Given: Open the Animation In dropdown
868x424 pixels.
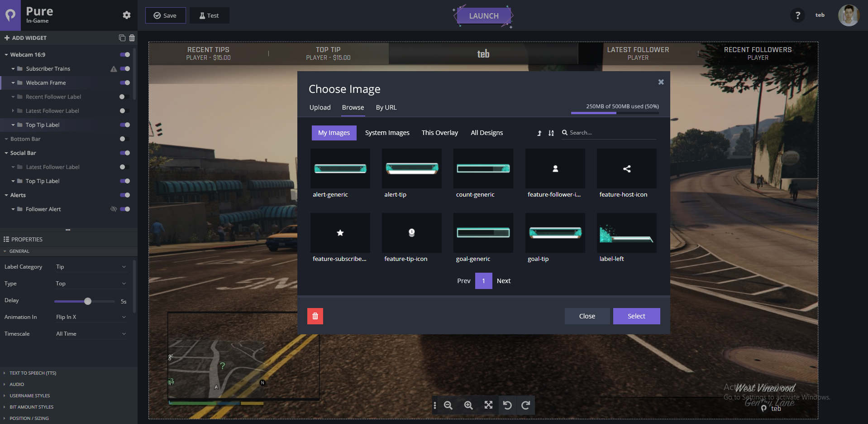Looking at the screenshot, I should point(91,317).
